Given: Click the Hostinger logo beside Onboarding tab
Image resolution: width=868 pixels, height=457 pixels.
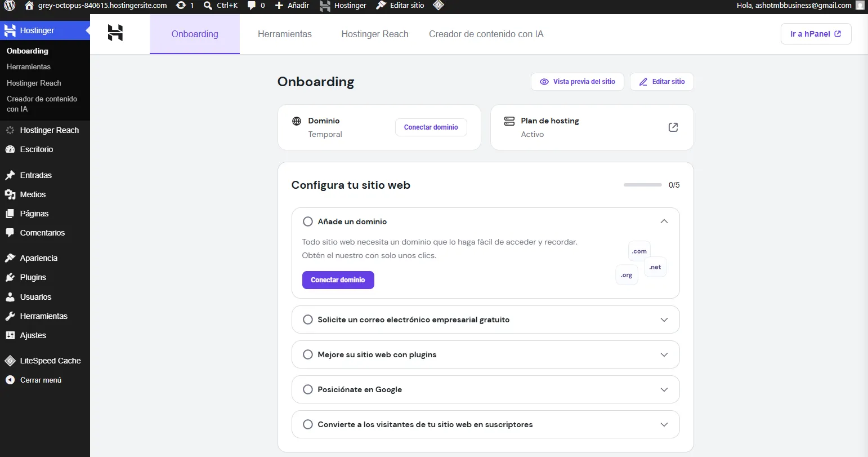Looking at the screenshot, I should pos(115,33).
